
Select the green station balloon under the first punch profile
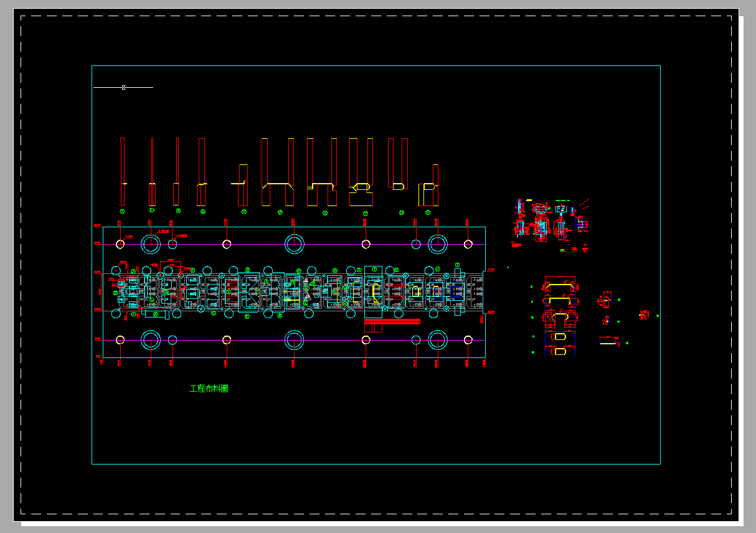click(121, 212)
